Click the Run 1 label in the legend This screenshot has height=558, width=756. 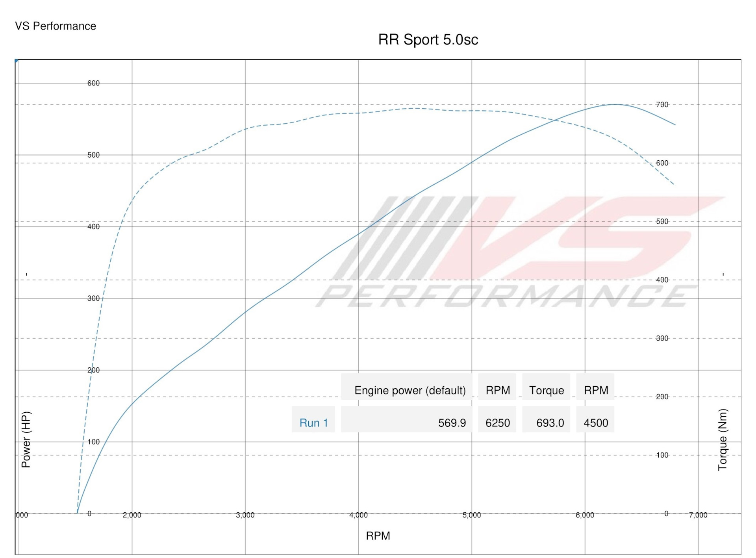pos(313,423)
